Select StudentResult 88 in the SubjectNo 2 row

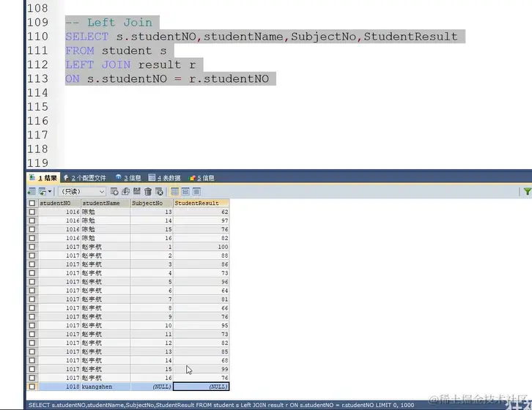pos(202,256)
